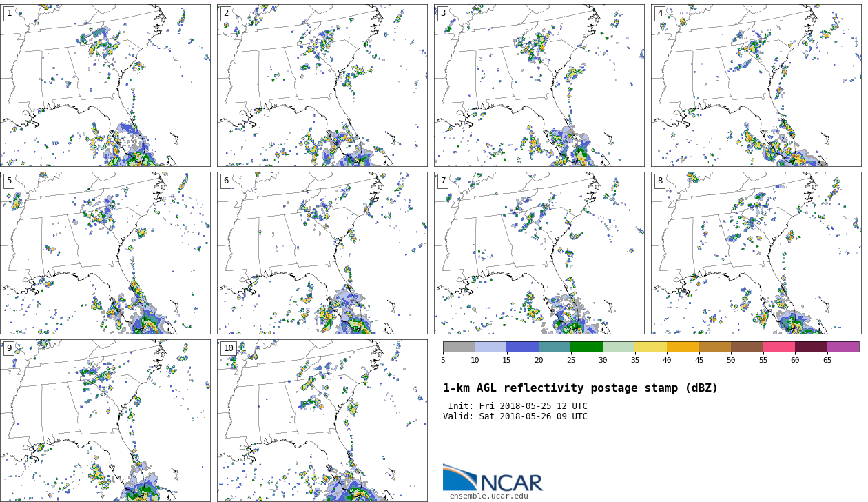Choose the purple 65+ dBZ swatch
The height and width of the screenshot is (502, 868).
tap(843, 347)
